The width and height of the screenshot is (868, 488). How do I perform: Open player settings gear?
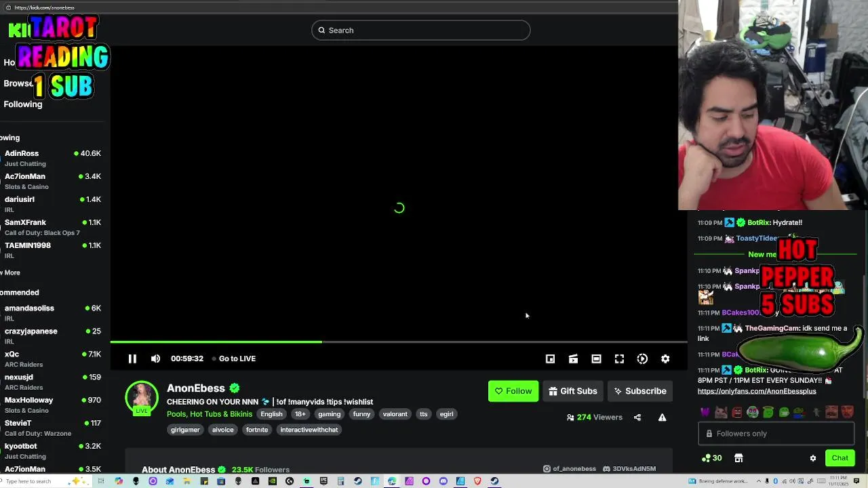point(665,359)
